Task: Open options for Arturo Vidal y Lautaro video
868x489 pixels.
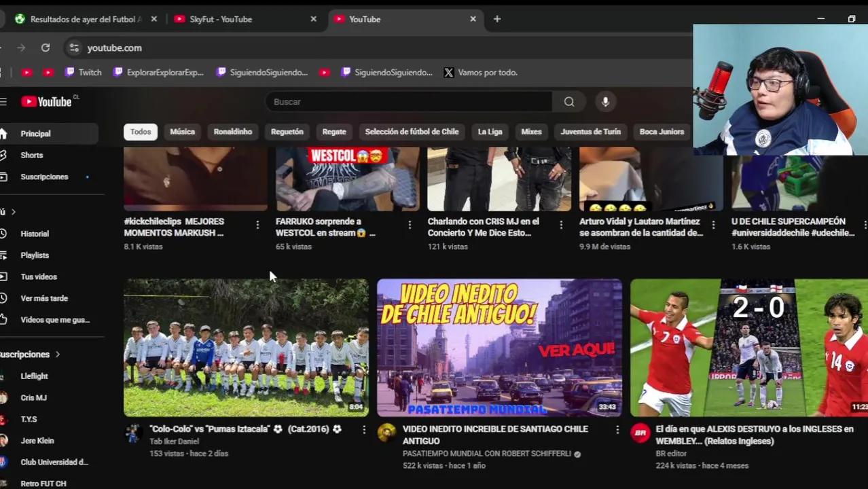Action: [713, 225]
